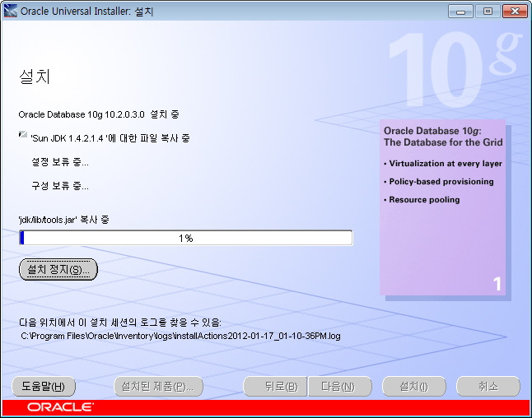Click the log location message 다음 위치에서

click(120, 322)
